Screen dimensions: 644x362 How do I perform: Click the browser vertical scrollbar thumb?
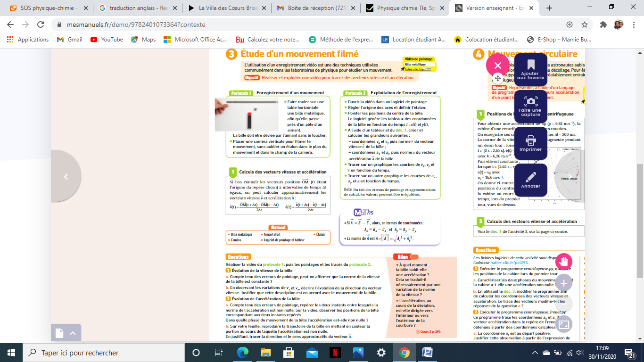(x=640, y=221)
